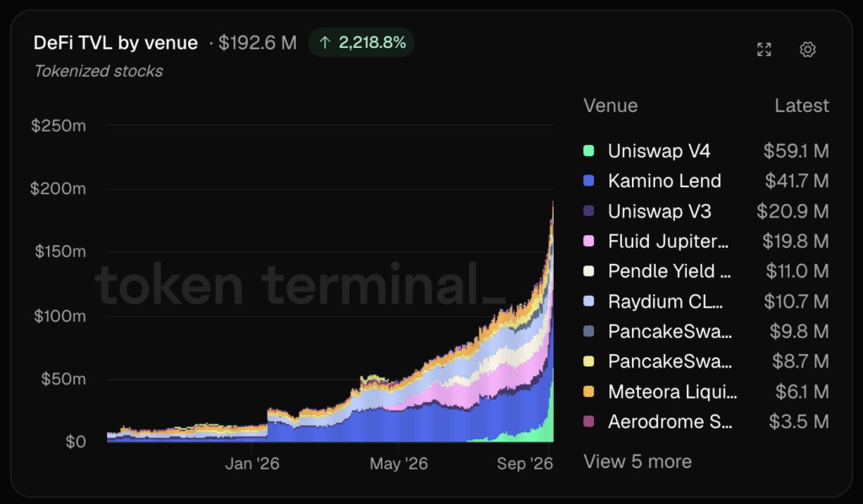Screen dimensions: 863x504
Task: Select Meteora Liqui venue label
Action: pyautogui.click(x=673, y=391)
